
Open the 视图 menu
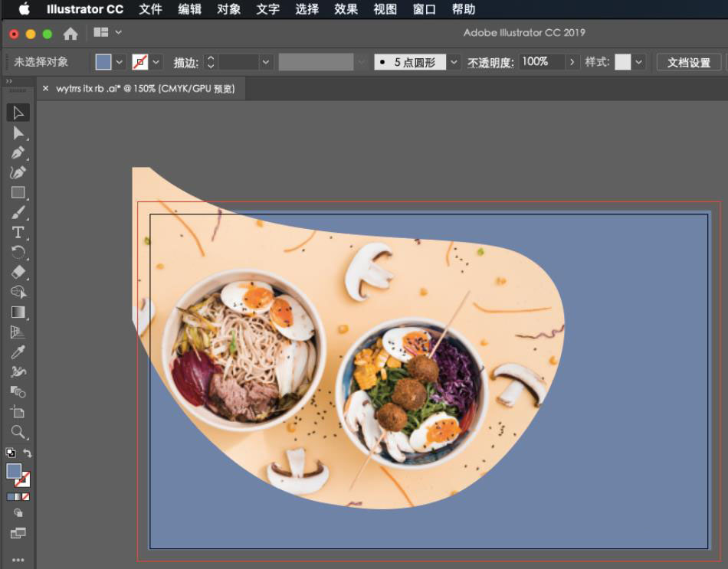click(x=385, y=9)
